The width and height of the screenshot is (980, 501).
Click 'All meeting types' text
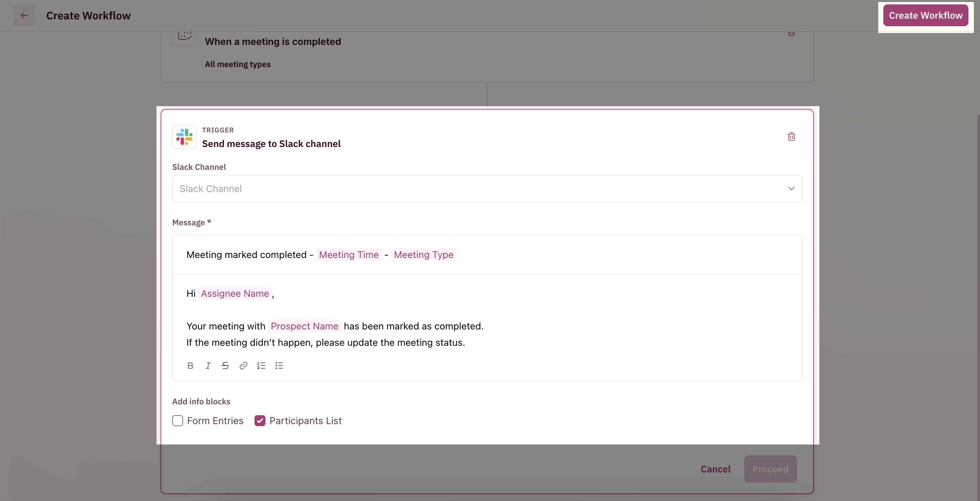(x=238, y=64)
